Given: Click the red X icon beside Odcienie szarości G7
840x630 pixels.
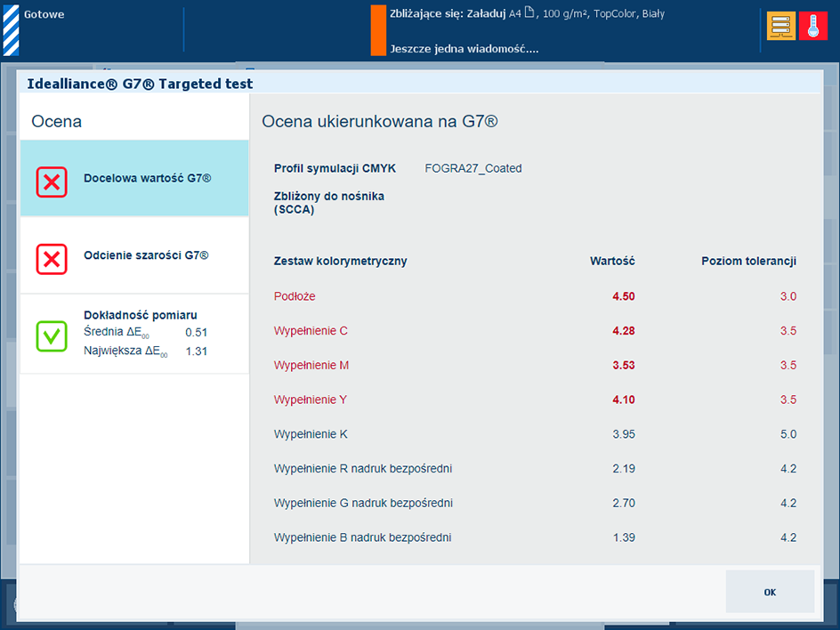Looking at the screenshot, I should tap(52, 259).
